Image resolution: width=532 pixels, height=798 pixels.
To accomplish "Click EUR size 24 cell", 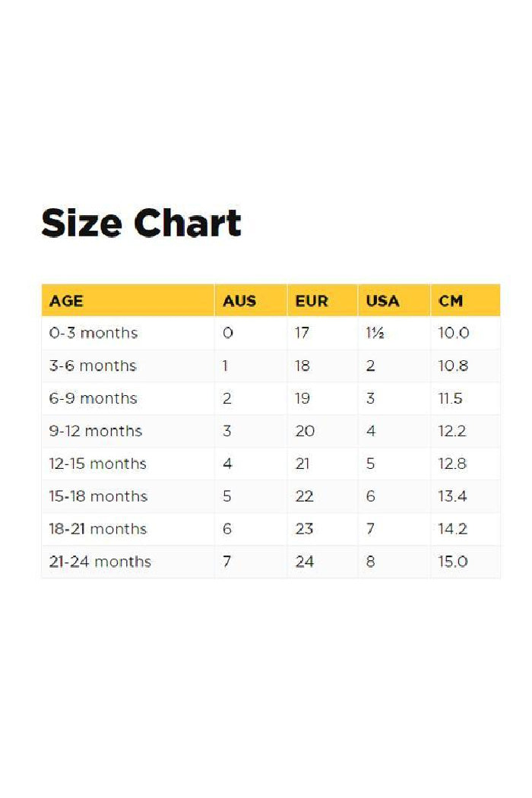I will (x=304, y=562).
